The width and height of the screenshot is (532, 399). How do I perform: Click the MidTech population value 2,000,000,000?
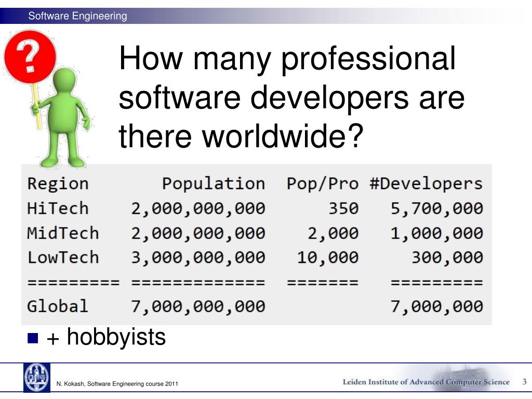point(198,233)
